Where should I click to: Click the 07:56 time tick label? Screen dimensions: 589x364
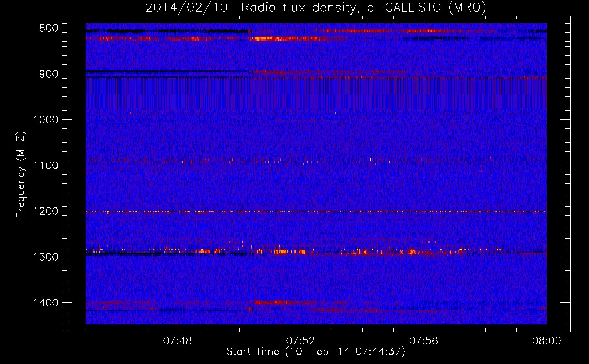click(424, 341)
